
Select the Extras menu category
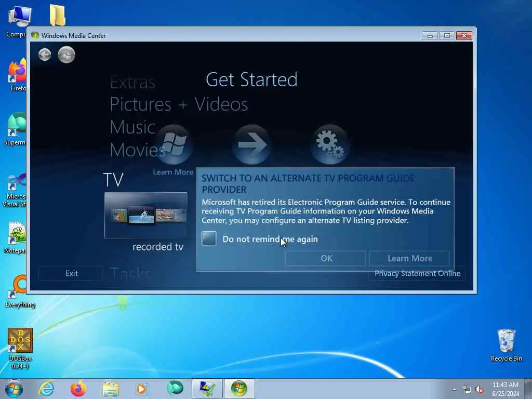[132, 82]
